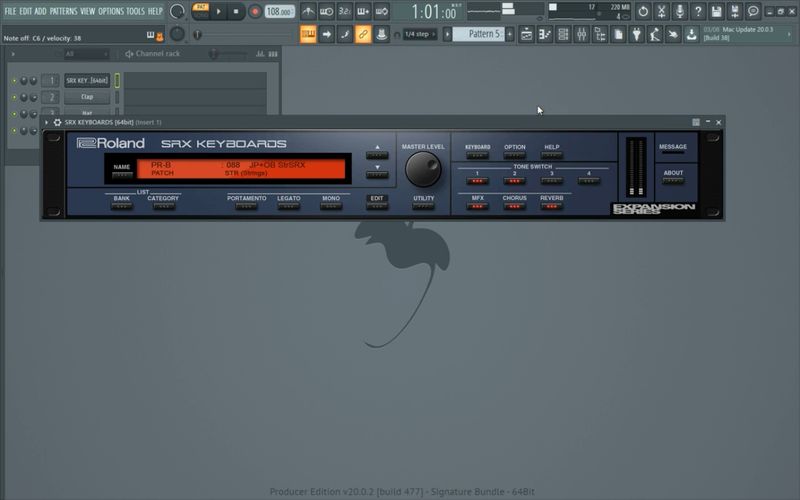Screen dimensions: 800x500
Task: Click the question mark help icon
Action: 698,11
